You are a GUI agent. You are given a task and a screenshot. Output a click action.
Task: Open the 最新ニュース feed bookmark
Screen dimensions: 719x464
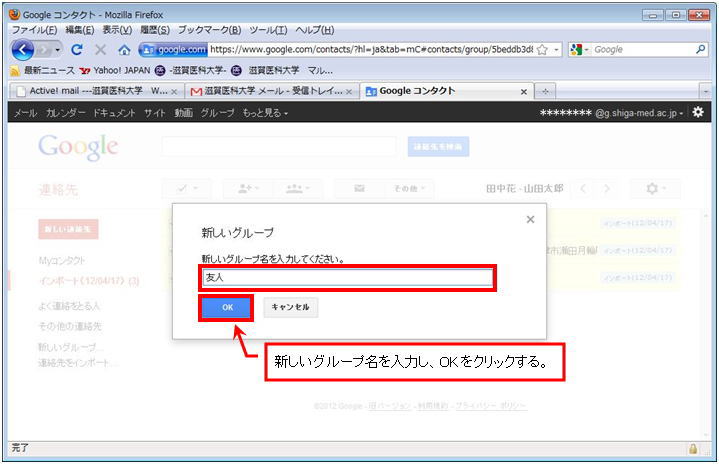[x=43, y=71]
